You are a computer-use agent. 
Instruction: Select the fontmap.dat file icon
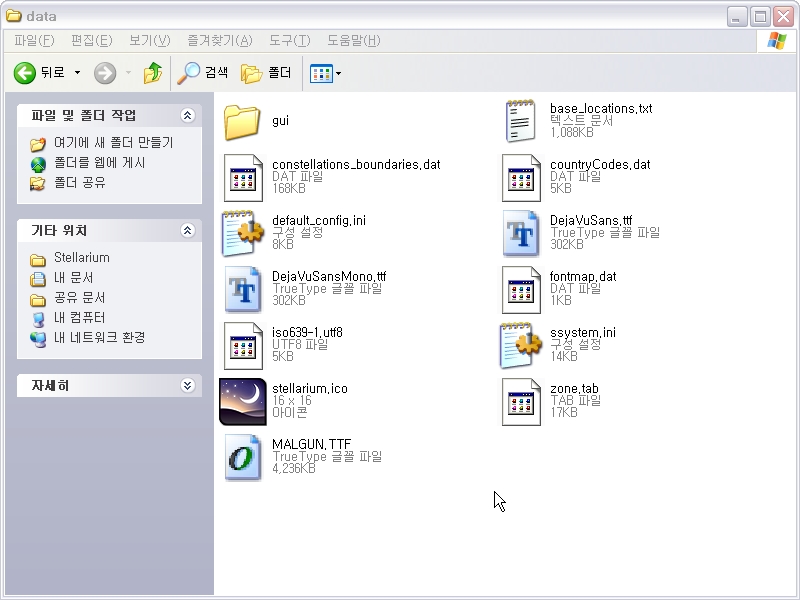point(521,290)
